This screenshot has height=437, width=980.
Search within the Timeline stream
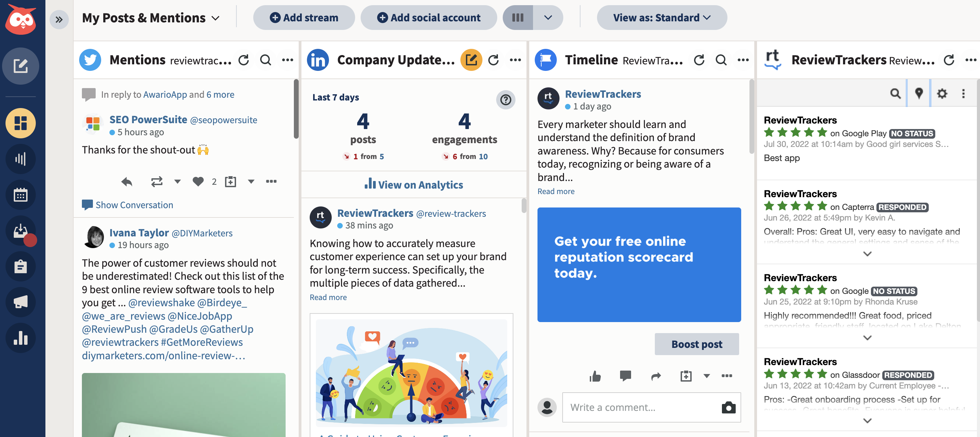[x=721, y=60]
